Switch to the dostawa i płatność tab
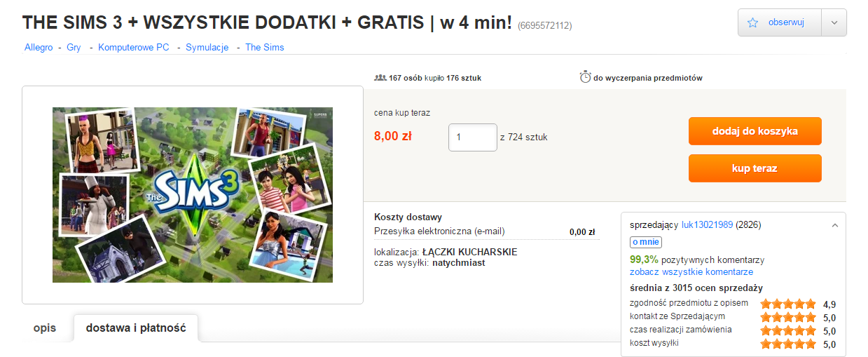868x357 pixels. pos(136,328)
